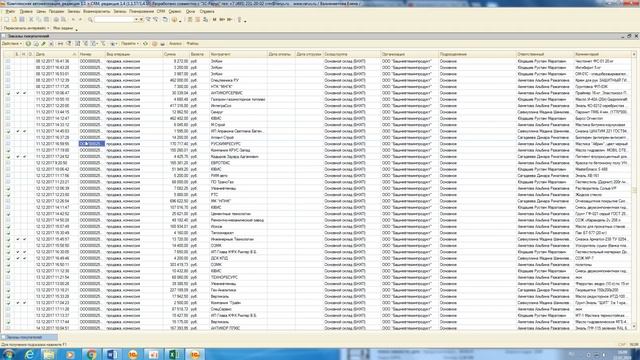Open the Перейти dropdown menu
640x360 pixels.
coord(130,44)
